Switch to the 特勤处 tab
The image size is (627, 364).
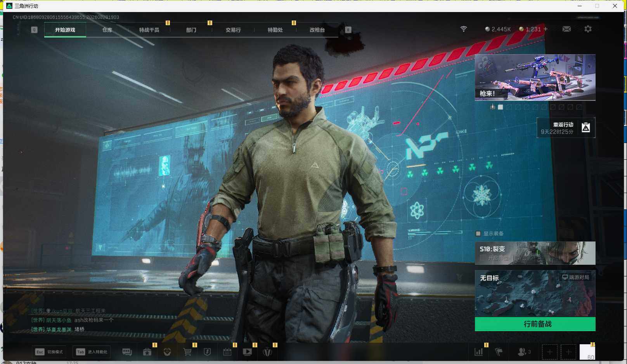coord(275,30)
